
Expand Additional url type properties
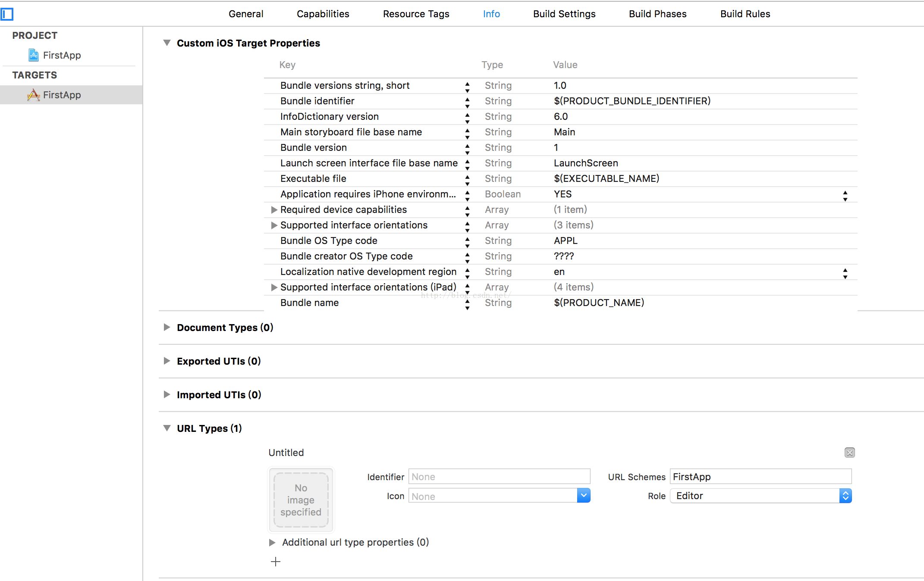point(272,543)
